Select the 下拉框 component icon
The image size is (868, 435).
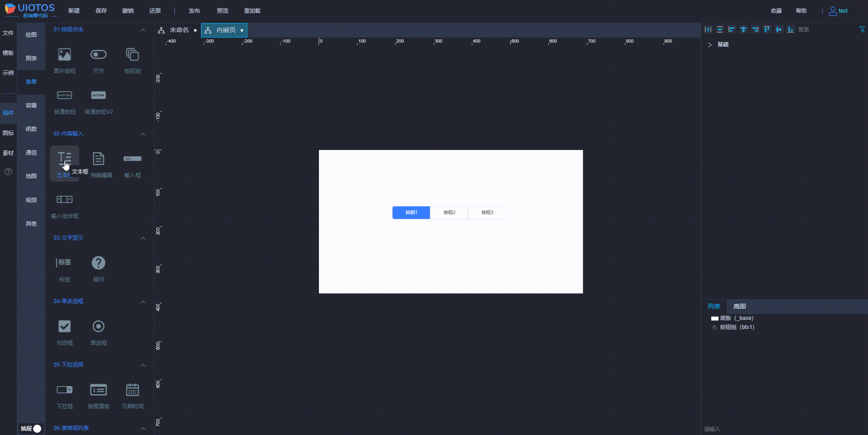[x=64, y=390]
